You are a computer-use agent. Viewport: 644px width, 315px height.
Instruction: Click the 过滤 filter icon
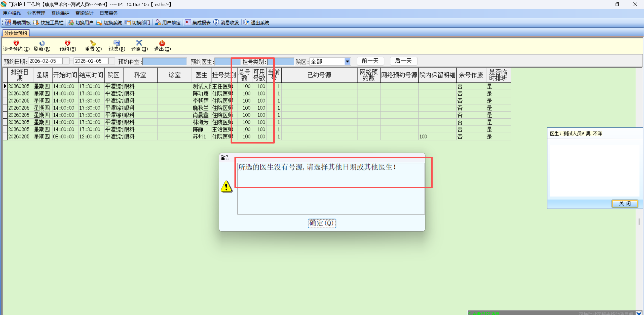pos(117,43)
